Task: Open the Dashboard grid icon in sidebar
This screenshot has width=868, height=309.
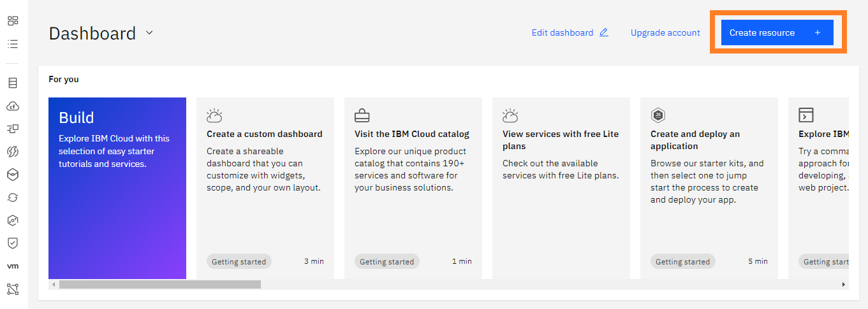Action: point(13,20)
